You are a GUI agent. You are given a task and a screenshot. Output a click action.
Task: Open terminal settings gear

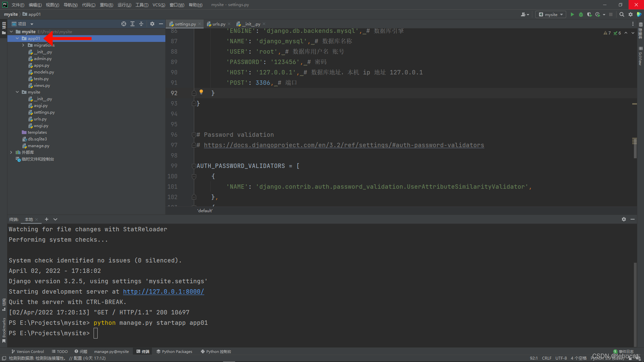(624, 219)
